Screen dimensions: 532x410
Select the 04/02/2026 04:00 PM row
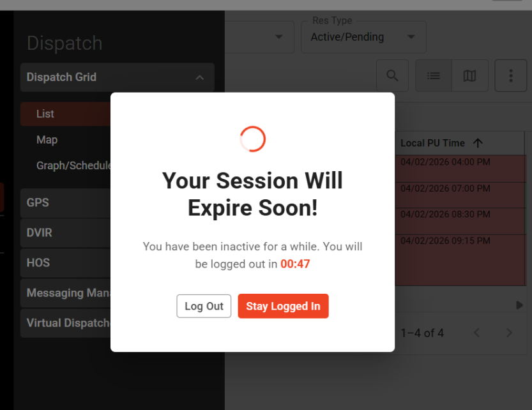point(460,169)
